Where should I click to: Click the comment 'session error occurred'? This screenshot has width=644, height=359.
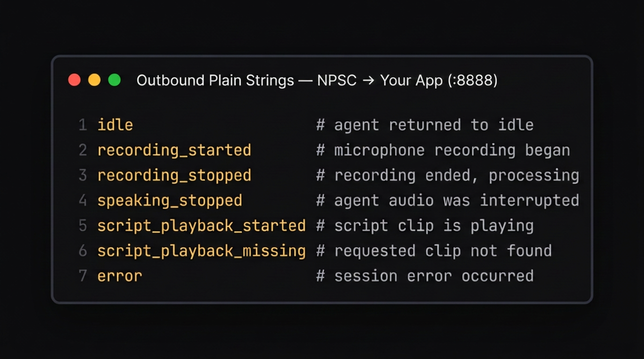434,276
